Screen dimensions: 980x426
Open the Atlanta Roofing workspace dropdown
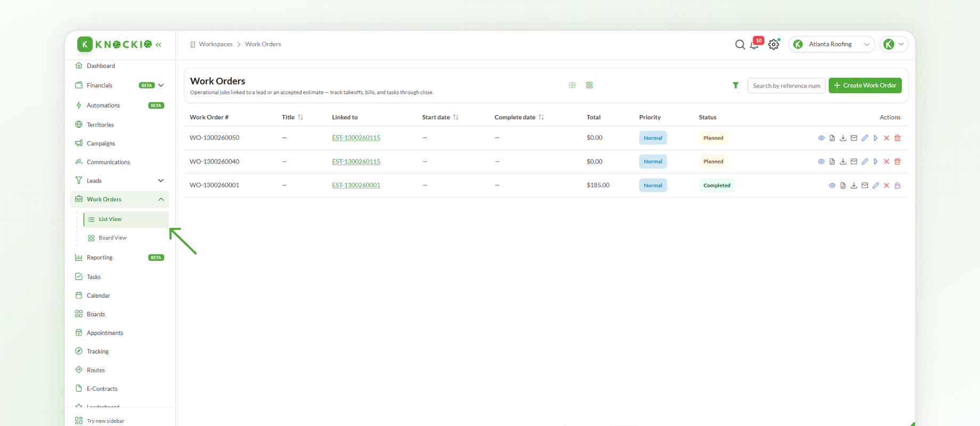tap(831, 44)
